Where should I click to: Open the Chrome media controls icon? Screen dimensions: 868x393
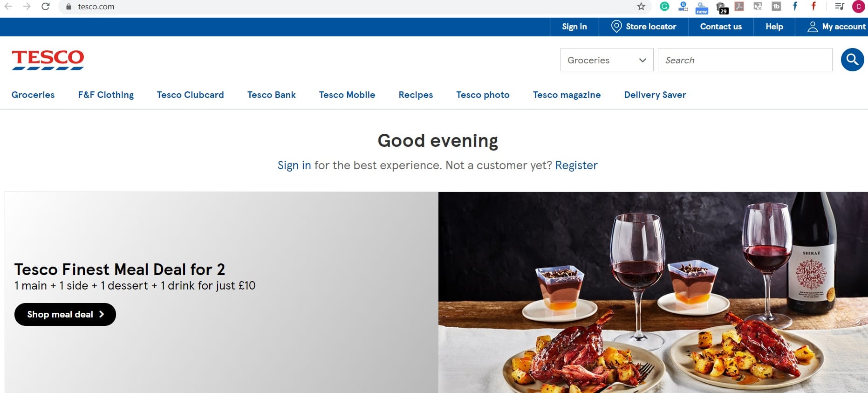click(840, 7)
